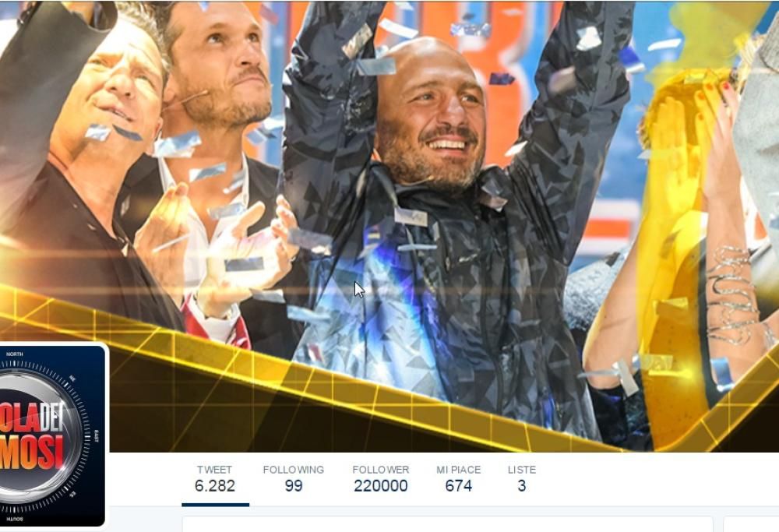The image size is (779, 532).
Task: Open the MI PIACE tab label
Action: click(459, 470)
